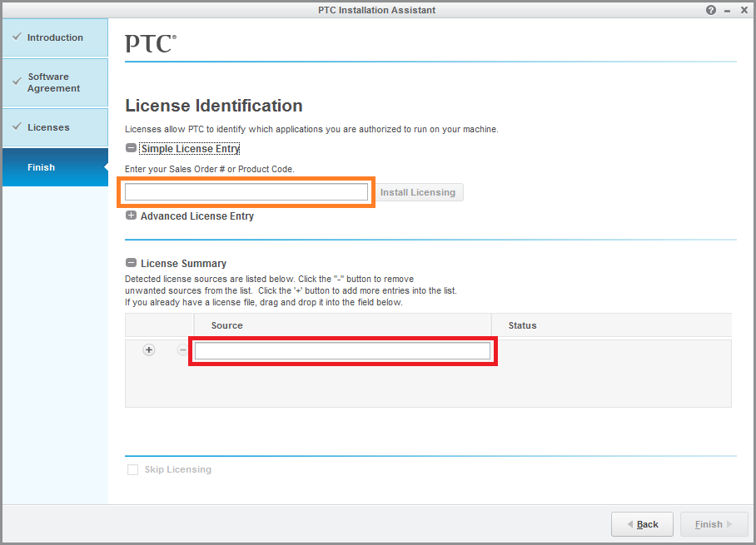This screenshot has height=545, width=756.
Task: Collapse the Simple License Entry section
Action: (x=131, y=148)
